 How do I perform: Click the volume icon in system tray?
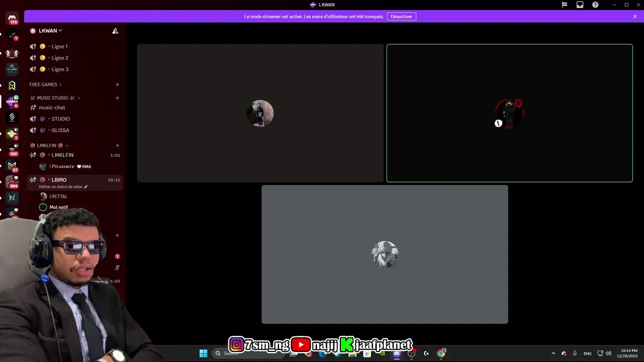coord(609,353)
